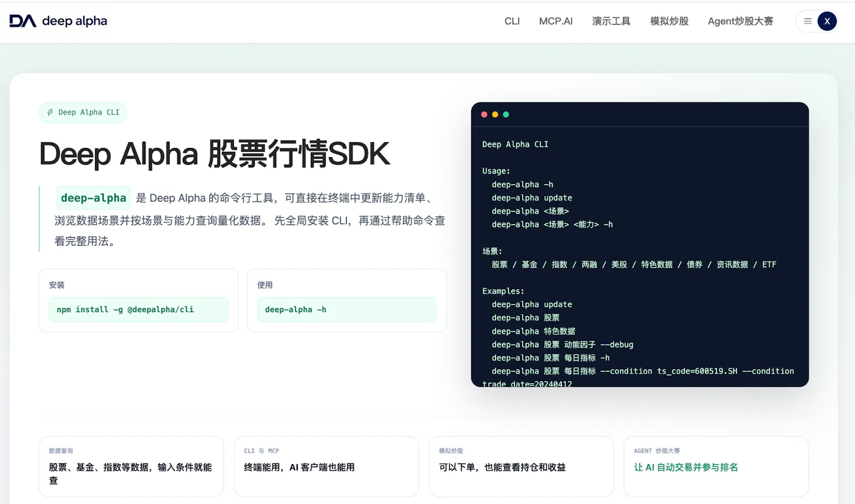Open the CLI navigation item
The height and width of the screenshot is (504, 855).
tap(512, 21)
